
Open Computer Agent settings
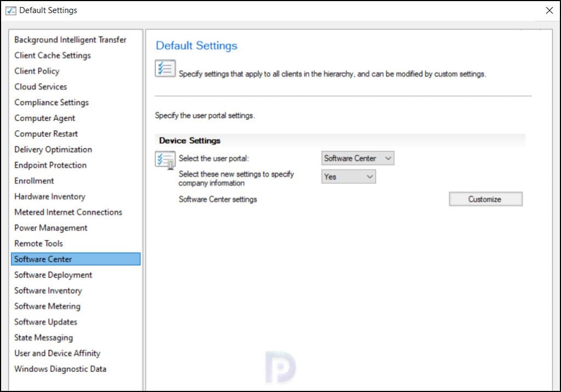click(x=45, y=118)
